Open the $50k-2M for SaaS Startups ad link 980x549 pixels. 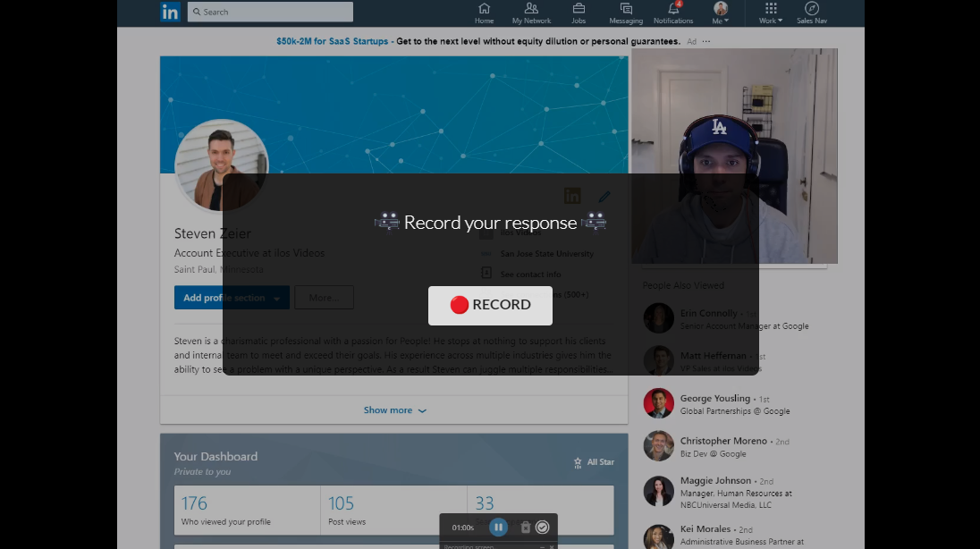pyautogui.click(x=332, y=41)
